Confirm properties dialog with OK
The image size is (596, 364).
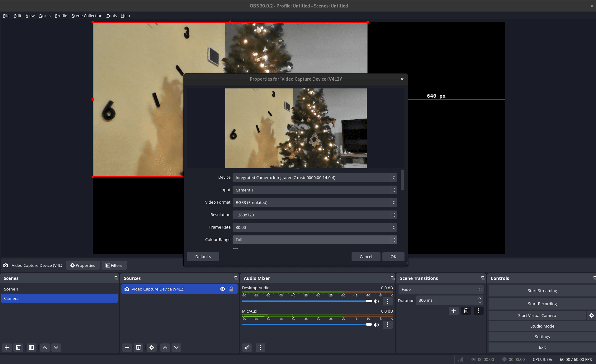(393, 257)
